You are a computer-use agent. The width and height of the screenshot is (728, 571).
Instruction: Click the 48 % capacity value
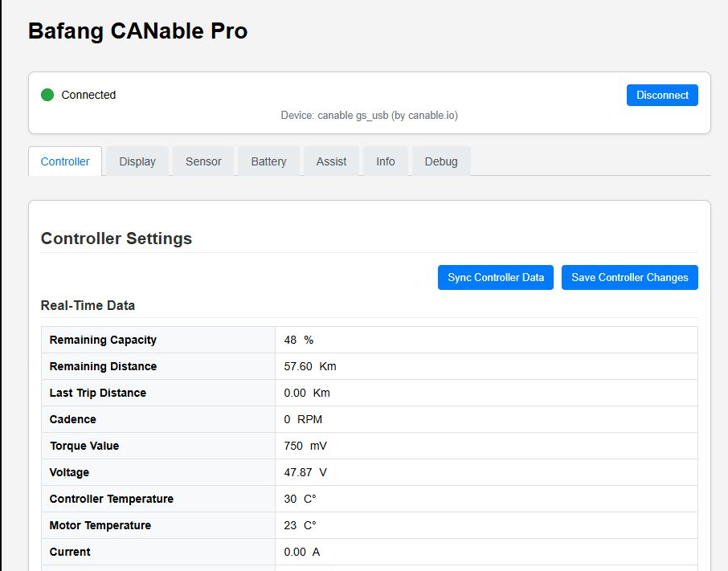pyautogui.click(x=299, y=340)
